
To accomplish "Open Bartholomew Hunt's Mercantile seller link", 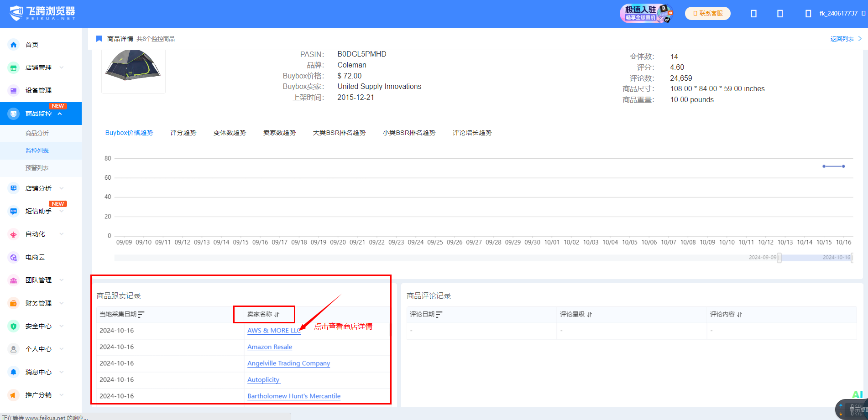I will click(x=294, y=396).
